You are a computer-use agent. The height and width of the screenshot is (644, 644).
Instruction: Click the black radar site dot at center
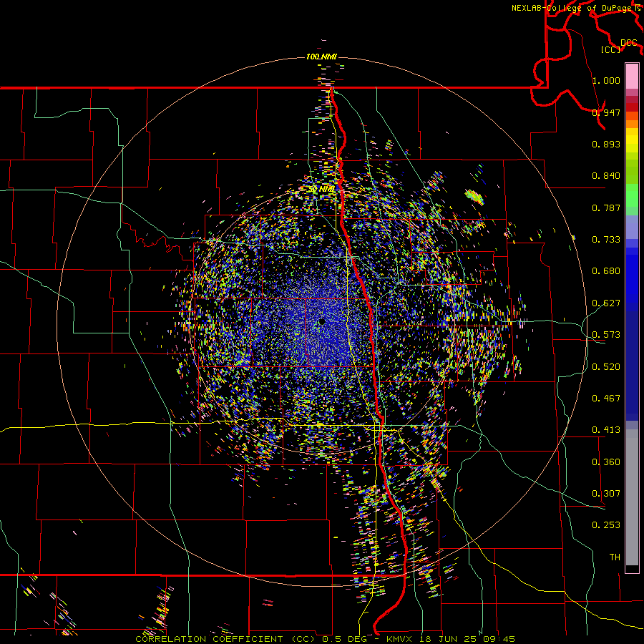coord(321,321)
